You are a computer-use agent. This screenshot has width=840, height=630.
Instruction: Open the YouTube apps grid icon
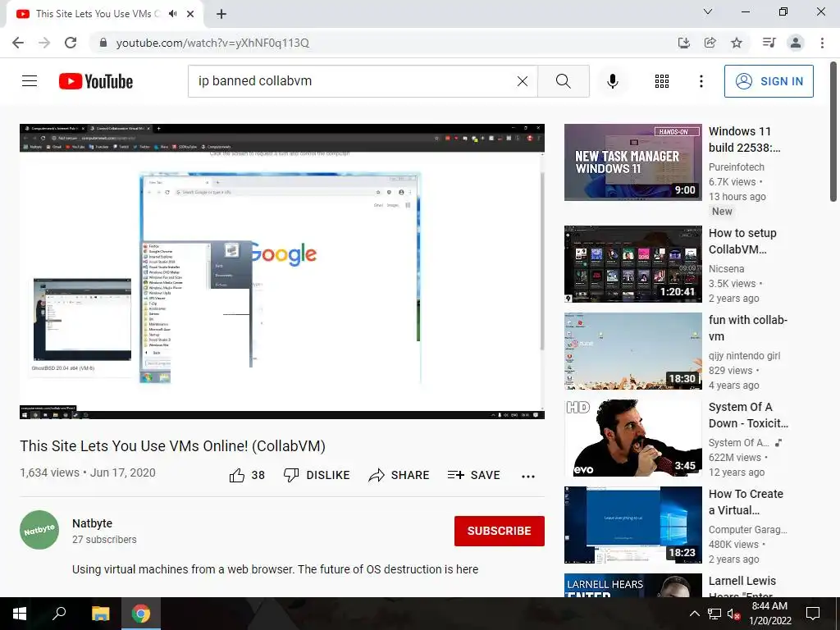tap(662, 81)
